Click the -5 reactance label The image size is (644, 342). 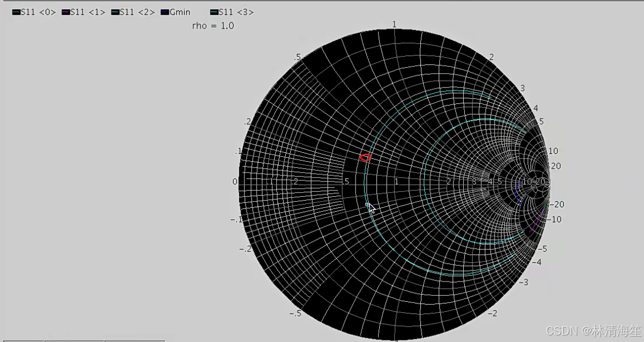(543, 249)
